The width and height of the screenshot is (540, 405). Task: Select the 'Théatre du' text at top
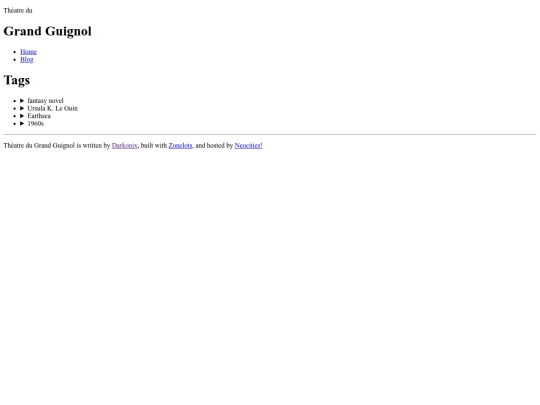coord(18,10)
